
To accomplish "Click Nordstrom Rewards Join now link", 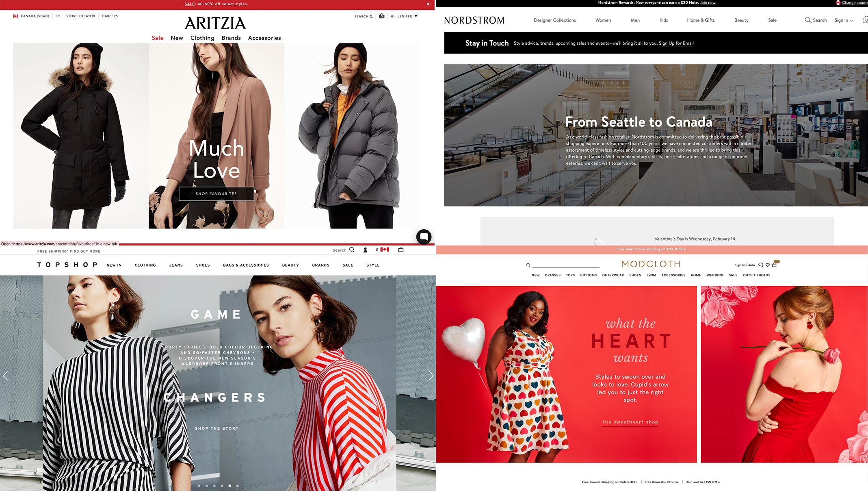I will tap(708, 3).
